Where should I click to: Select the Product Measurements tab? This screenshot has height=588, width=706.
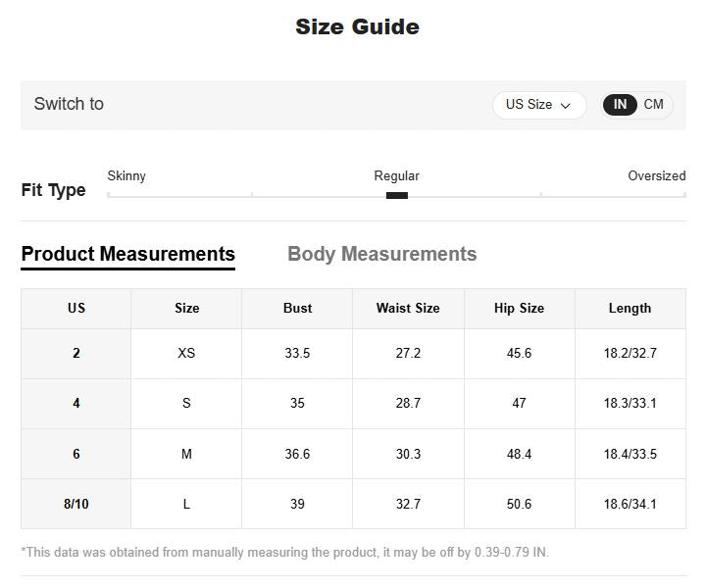[x=127, y=254]
